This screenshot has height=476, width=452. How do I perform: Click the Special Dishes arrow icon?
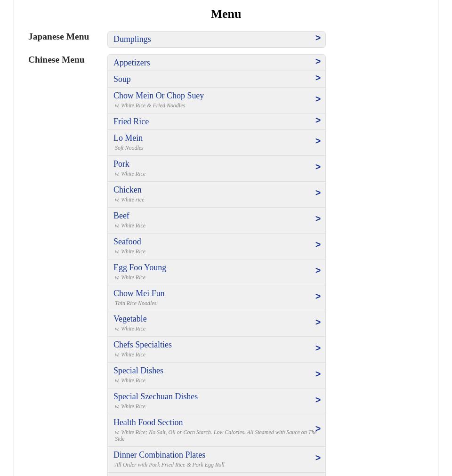click(318, 374)
